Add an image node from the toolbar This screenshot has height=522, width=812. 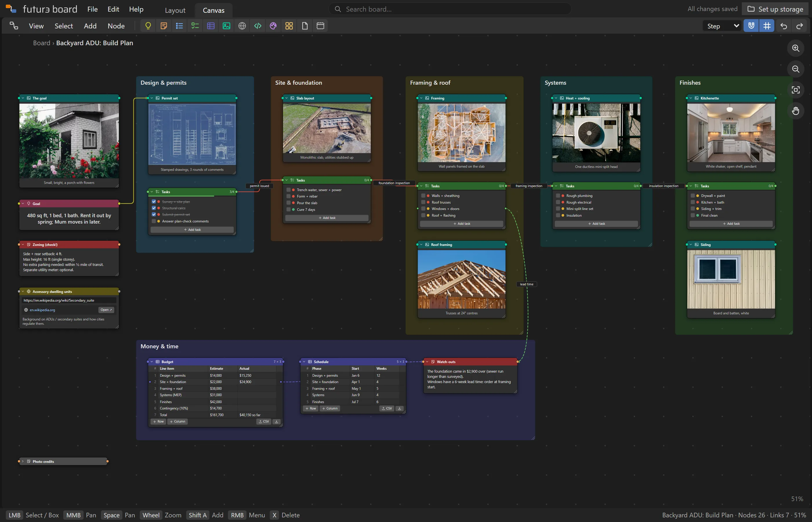click(x=226, y=26)
